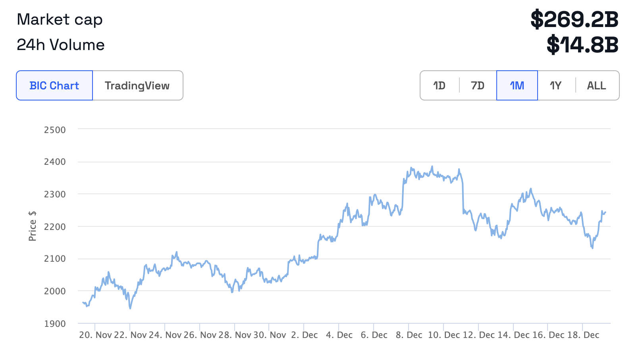Screen dimensions: 644x363
Task: Click the Price $ axis title
Action: (32, 226)
